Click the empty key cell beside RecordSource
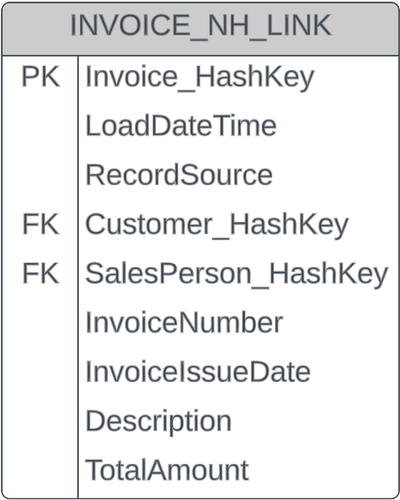The width and height of the screenshot is (400, 500). click(x=40, y=175)
